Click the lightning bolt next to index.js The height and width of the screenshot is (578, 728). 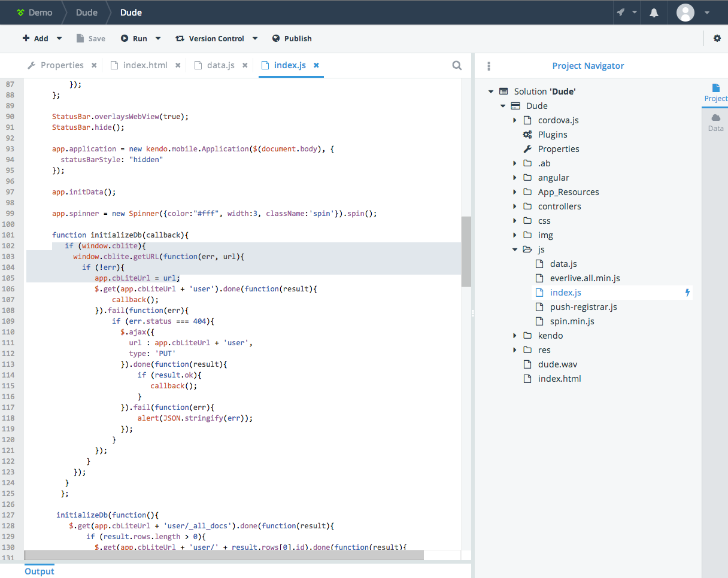pyautogui.click(x=687, y=293)
